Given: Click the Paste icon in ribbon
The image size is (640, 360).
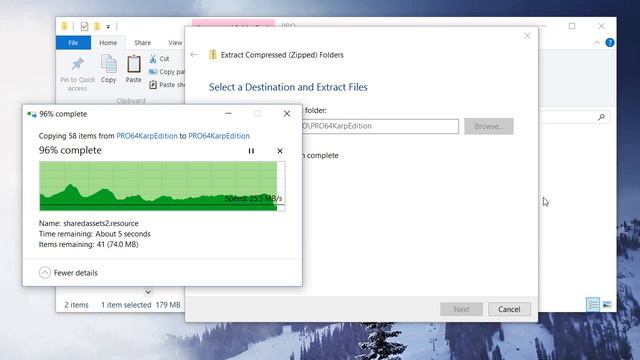Looking at the screenshot, I should (x=133, y=64).
